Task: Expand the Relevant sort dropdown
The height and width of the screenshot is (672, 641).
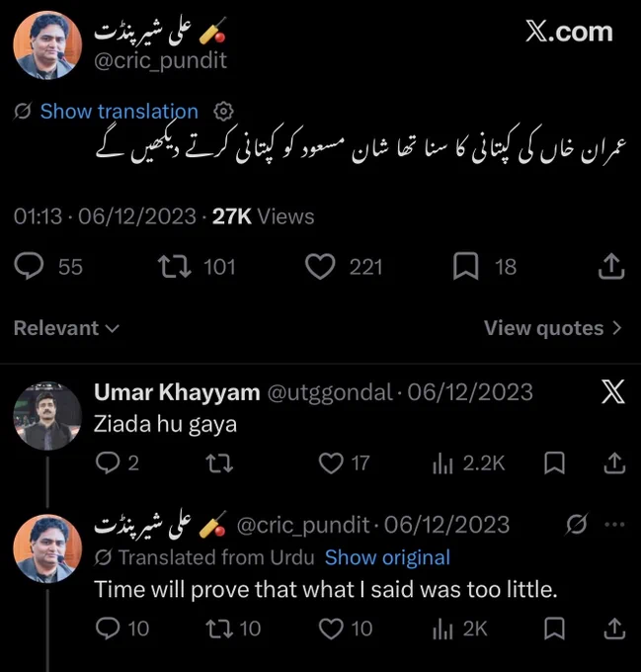Action: [x=66, y=328]
